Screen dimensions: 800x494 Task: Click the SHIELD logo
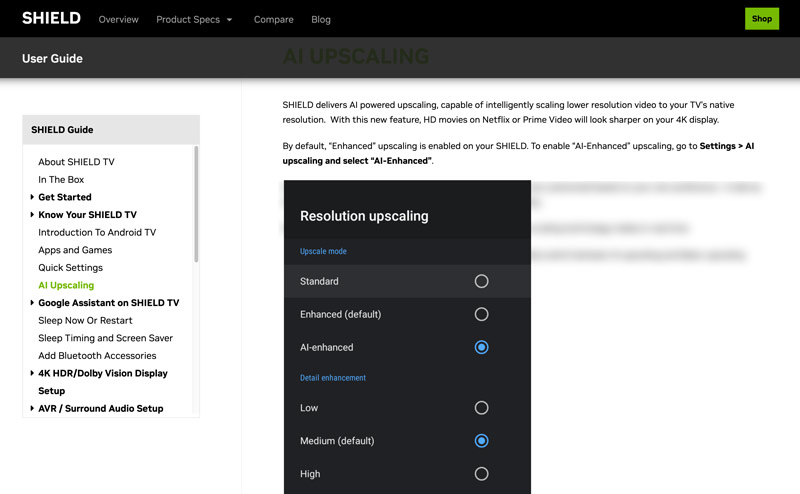[x=51, y=18]
